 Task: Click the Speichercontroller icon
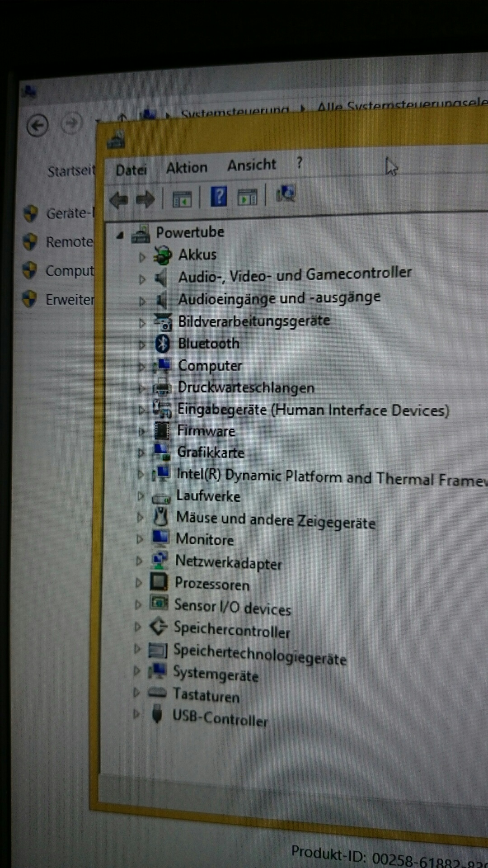click(158, 626)
